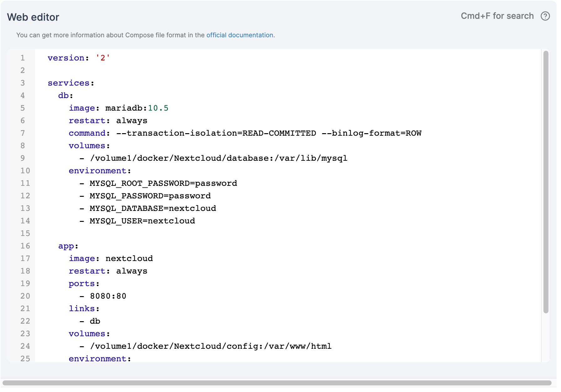Image resolution: width=561 pixels, height=392 pixels.
Task: Click the 'app:' service key
Action: (66, 246)
